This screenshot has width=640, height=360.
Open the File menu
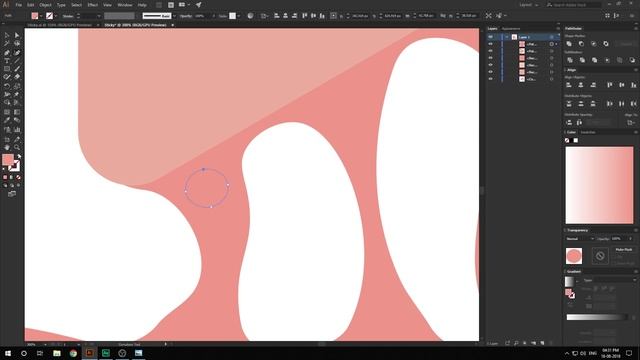coord(19,5)
